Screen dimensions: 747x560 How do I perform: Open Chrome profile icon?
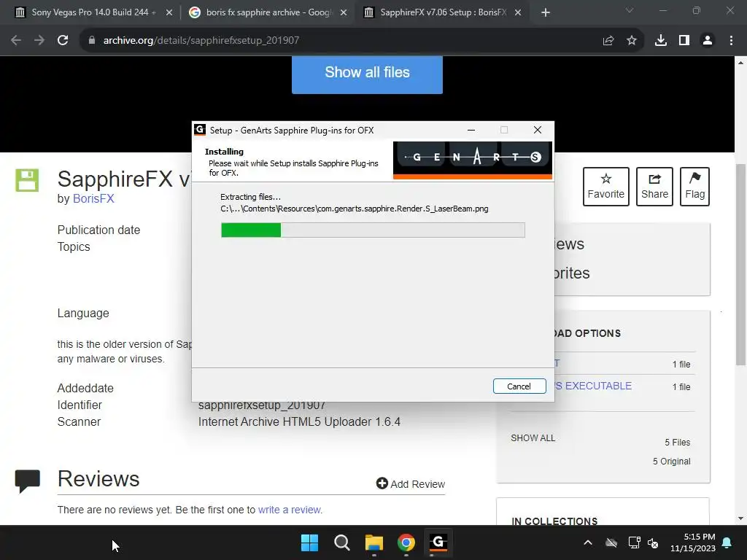708,41
